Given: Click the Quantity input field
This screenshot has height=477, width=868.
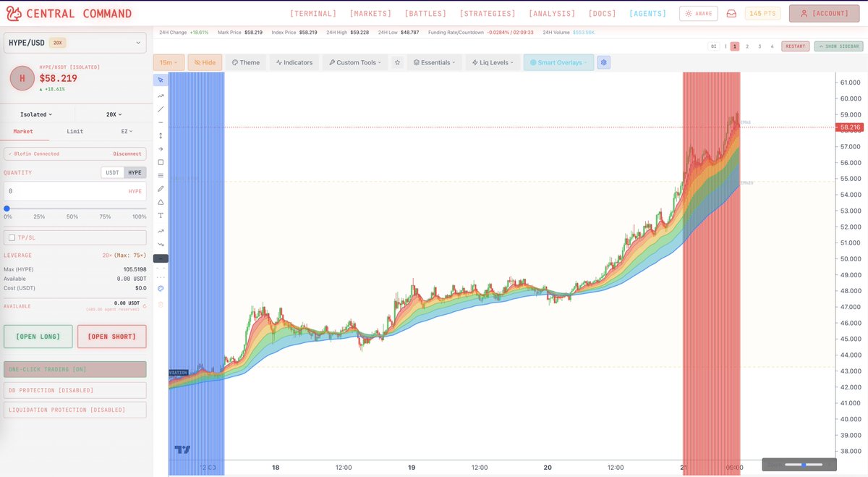Looking at the screenshot, I should point(75,191).
